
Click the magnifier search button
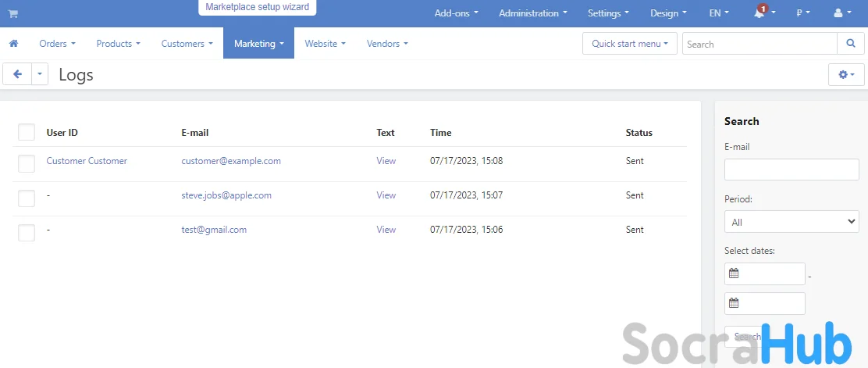pos(850,44)
